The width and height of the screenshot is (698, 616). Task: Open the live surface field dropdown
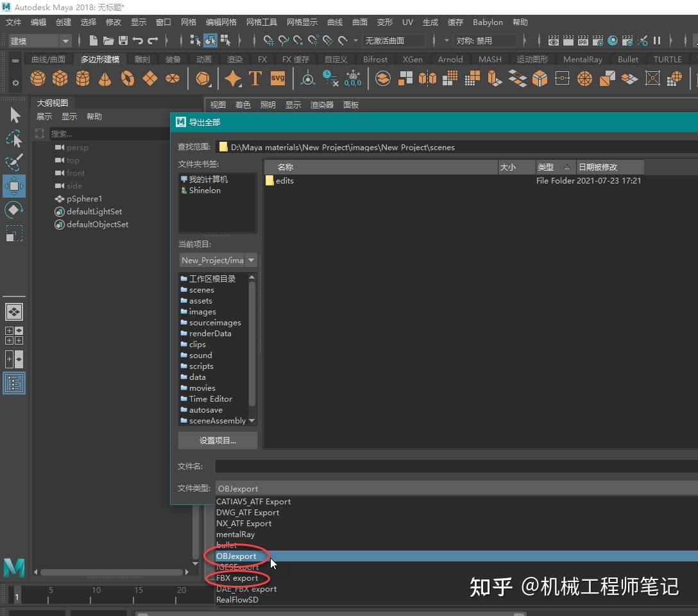point(393,41)
